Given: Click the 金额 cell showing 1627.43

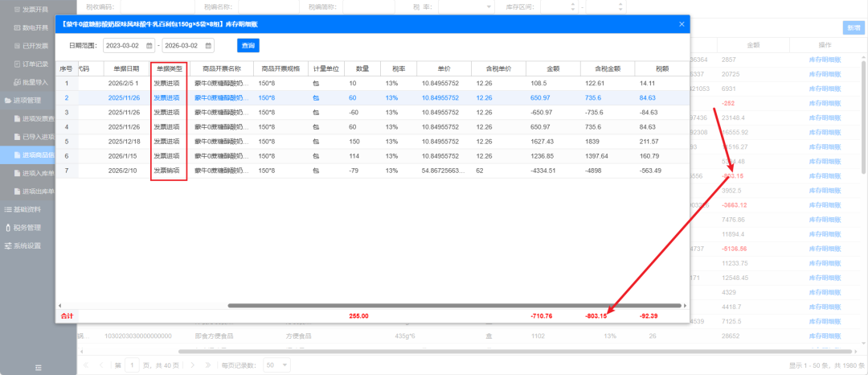Looking at the screenshot, I should click(x=553, y=142).
